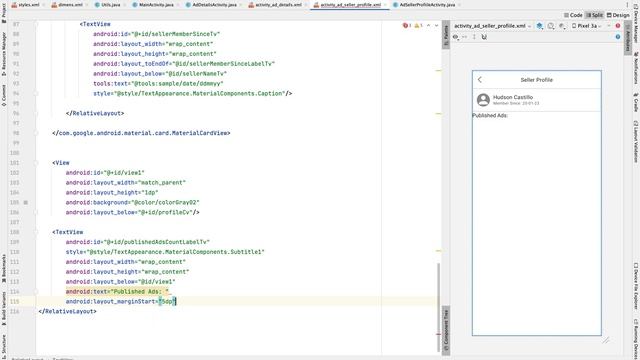The height and width of the screenshot is (360, 640).
Task: Open the Build Variants tool window
Action: pos(4,308)
